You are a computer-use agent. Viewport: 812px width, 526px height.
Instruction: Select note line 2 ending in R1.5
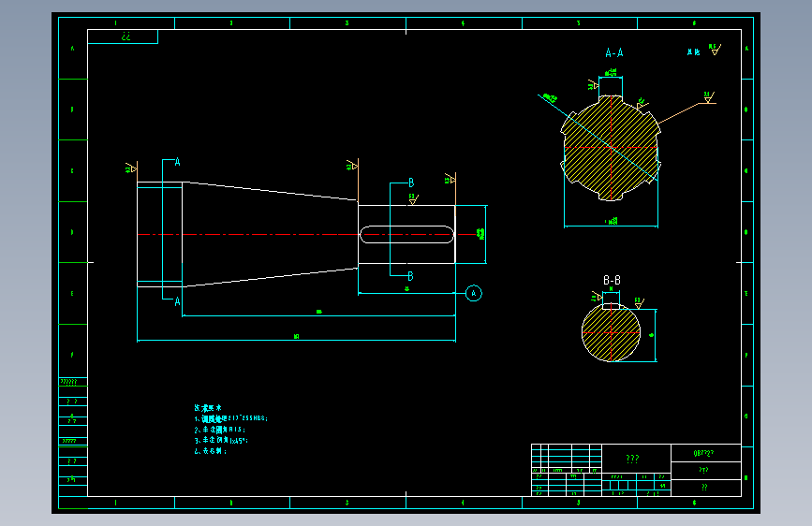tap(219, 430)
